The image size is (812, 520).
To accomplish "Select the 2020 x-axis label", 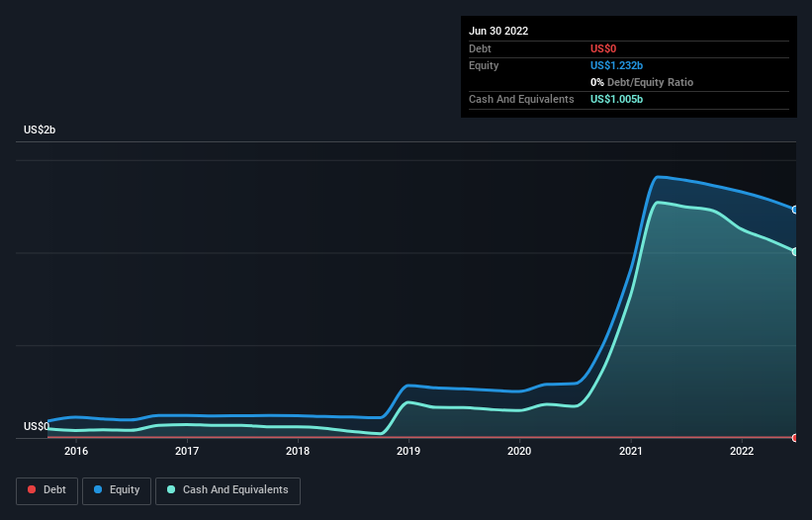I will 519,451.
